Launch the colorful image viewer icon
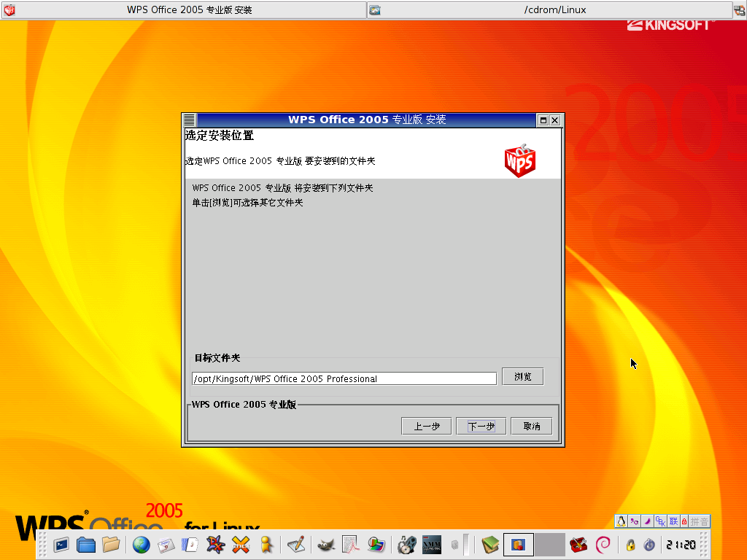The width and height of the screenshot is (747, 560). [376, 544]
